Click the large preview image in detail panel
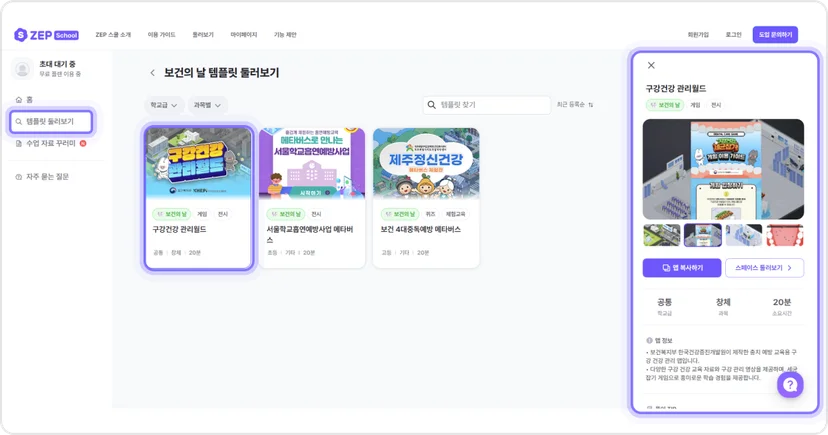 click(x=723, y=169)
